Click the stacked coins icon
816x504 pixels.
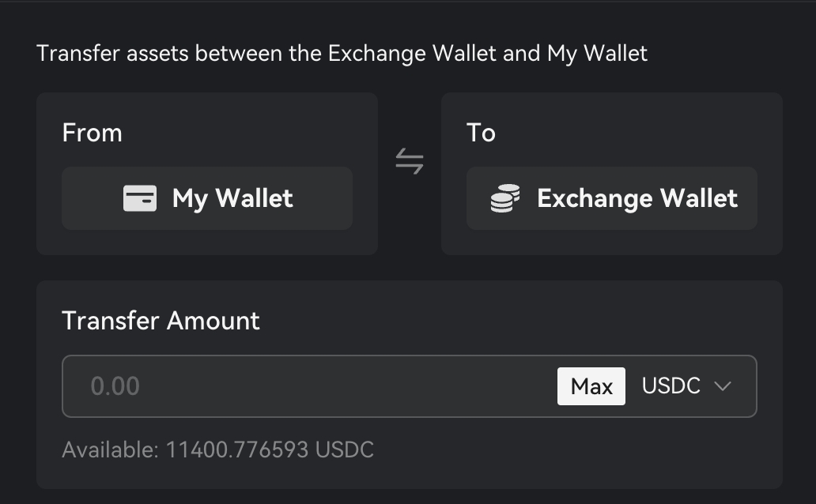(x=505, y=198)
